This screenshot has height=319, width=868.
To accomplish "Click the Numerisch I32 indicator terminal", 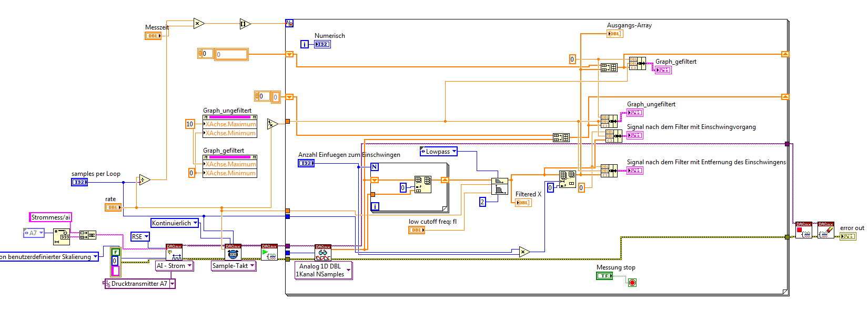I will (322, 44).
